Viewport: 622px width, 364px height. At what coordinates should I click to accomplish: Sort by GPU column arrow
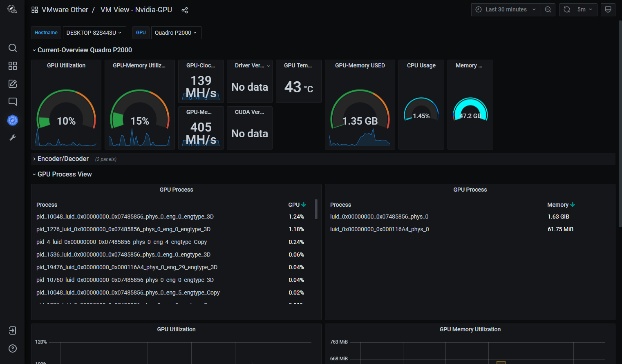click(x=304, y=205)
